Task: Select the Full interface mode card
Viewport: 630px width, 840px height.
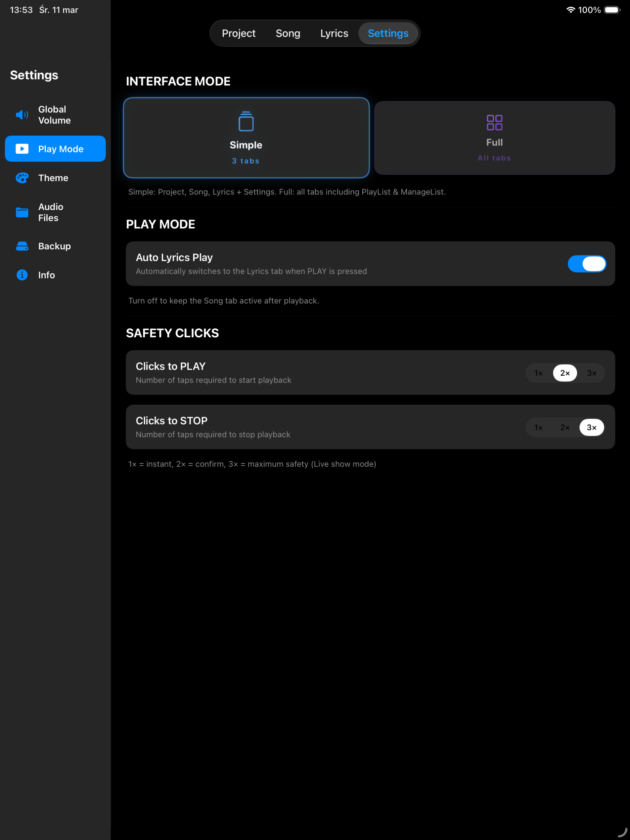Action: tap(494, 138)
